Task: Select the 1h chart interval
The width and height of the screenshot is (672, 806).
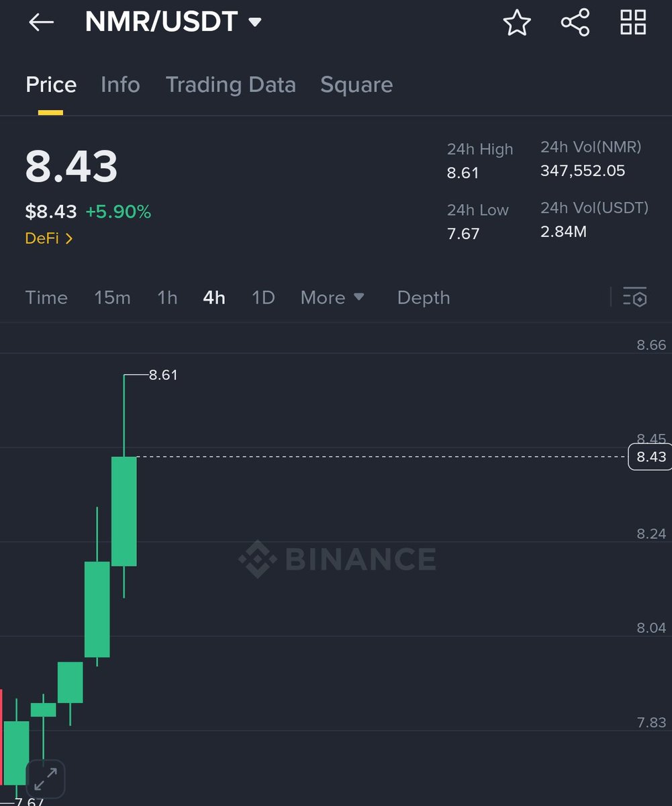Action: [167, 298]
